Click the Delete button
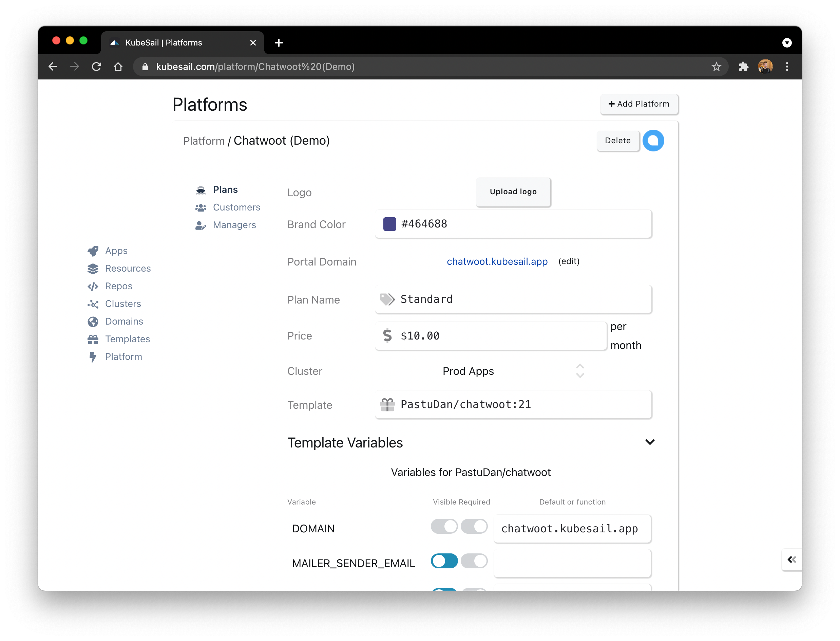The width and height of the screenshot is (840, 641). 617,141
